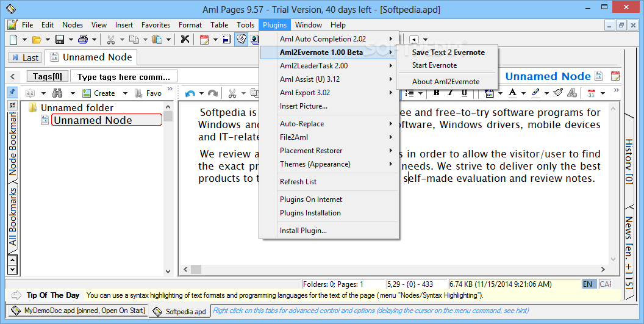Click the gray font A plus icon
The height and width of the screenshot is (324, 644).
571,93
